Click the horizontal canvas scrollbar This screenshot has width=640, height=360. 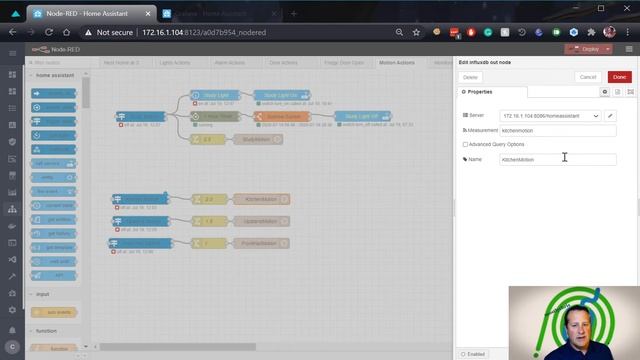click(x=178, y=347)
